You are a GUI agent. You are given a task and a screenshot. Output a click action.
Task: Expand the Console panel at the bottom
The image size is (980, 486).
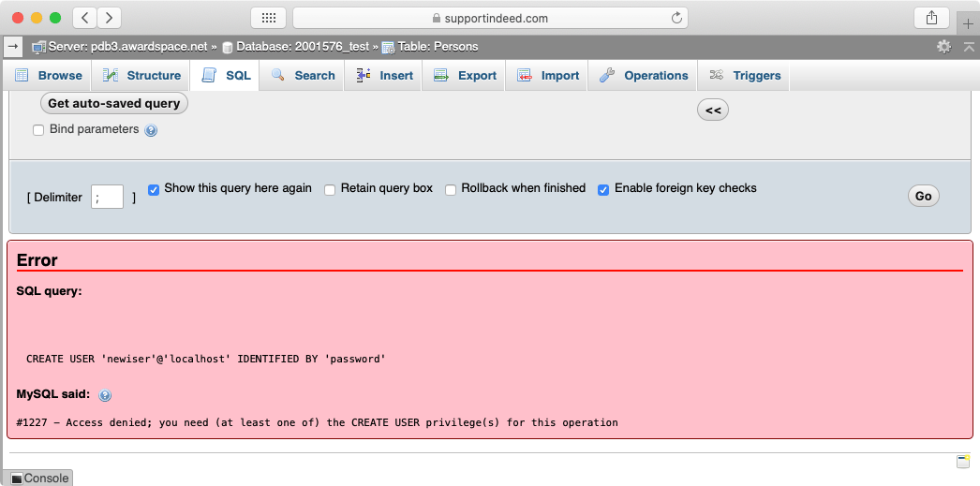click(x=40, y=479)
